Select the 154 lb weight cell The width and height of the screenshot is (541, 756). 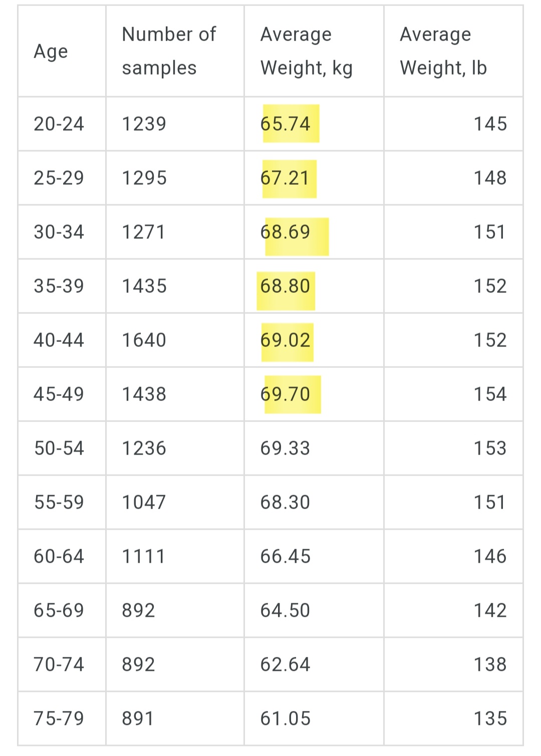[x=490, y=395]
